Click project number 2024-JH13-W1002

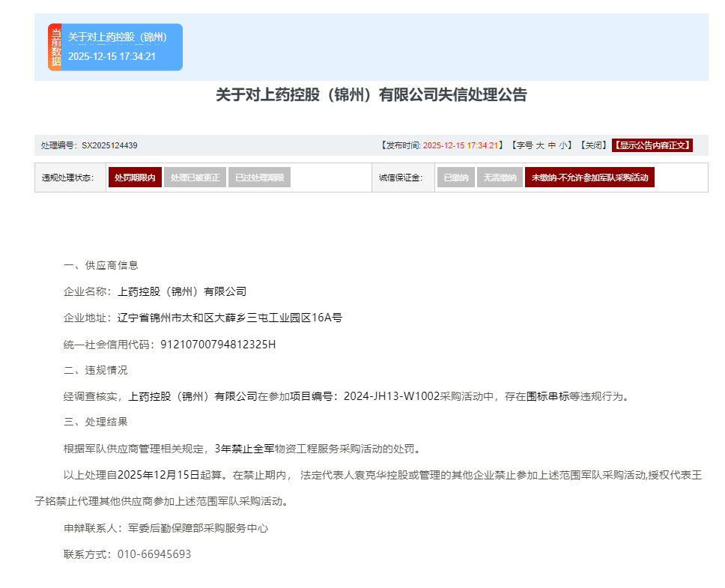(391, 396)
